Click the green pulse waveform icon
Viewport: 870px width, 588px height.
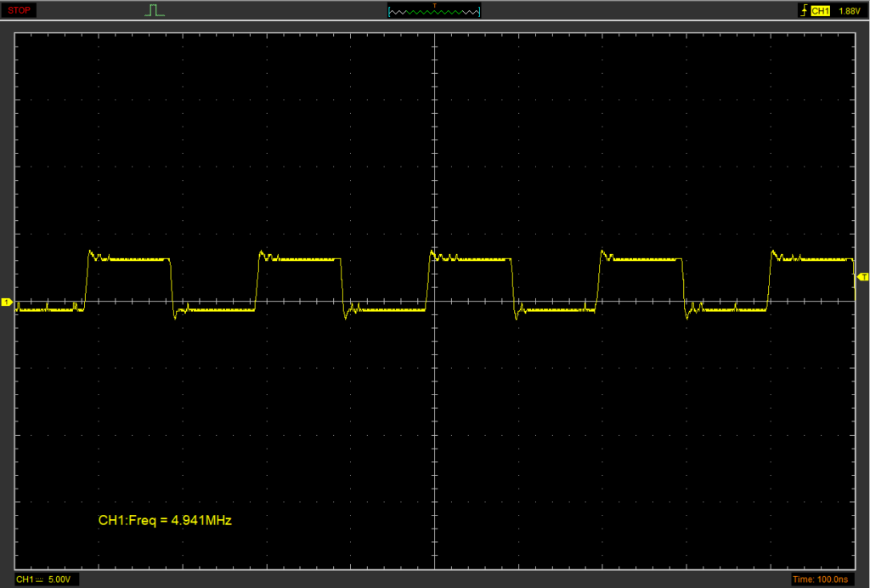point(154,10)
